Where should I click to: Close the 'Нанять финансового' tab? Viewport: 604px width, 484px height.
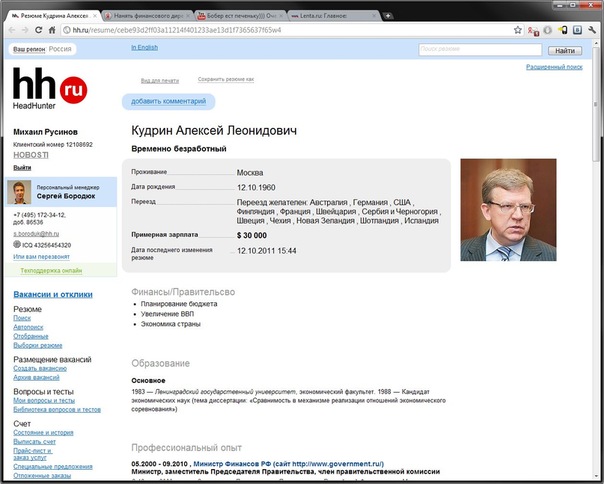pyautogui.click(x=188, y=16)
